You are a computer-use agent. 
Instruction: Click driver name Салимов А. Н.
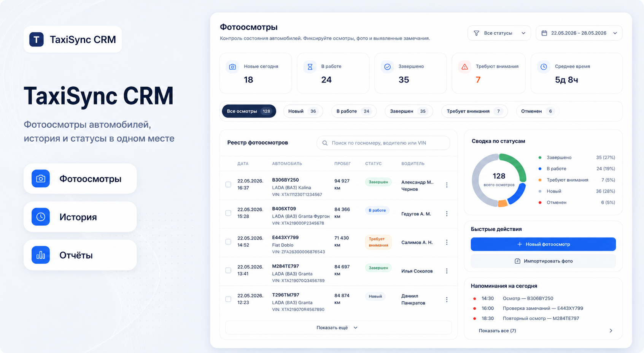pos(417,242)
